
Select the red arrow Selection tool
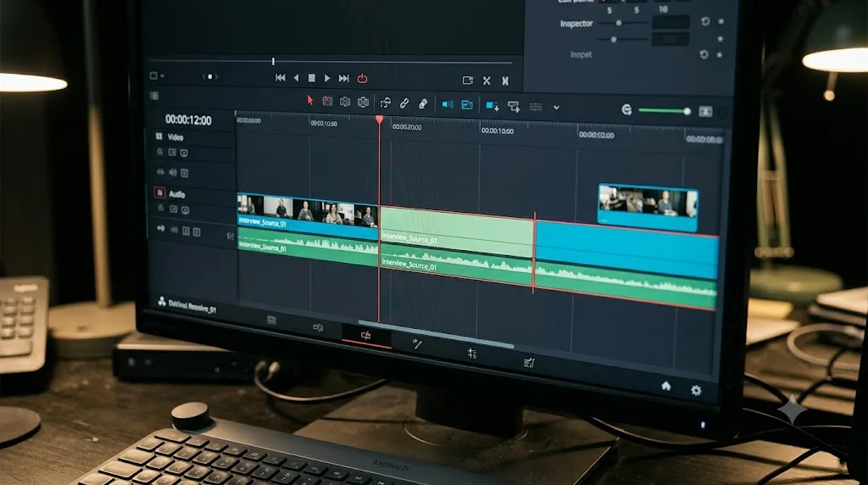310,100
